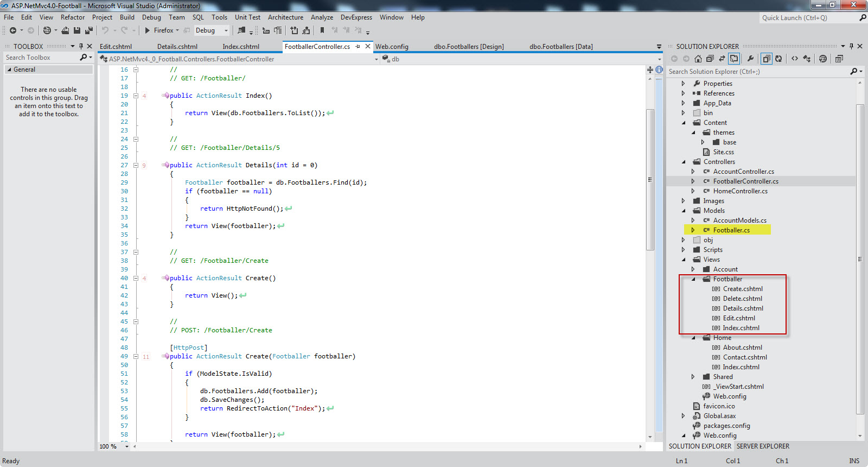Viewport: 868px width, 467px height.
Task: Expand the Properties node in Solution Explorer
Action: coord(684,84)
